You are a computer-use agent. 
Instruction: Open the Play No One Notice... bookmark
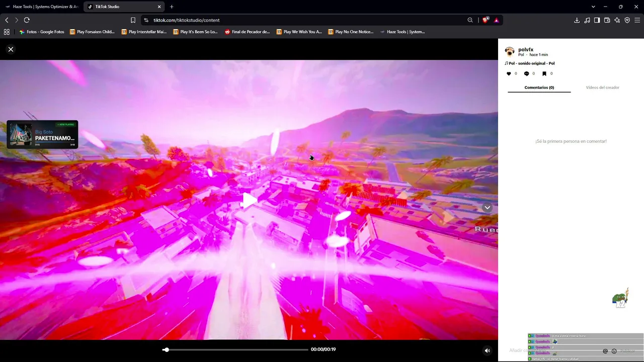pyautogui.click(x=351, y=32)
